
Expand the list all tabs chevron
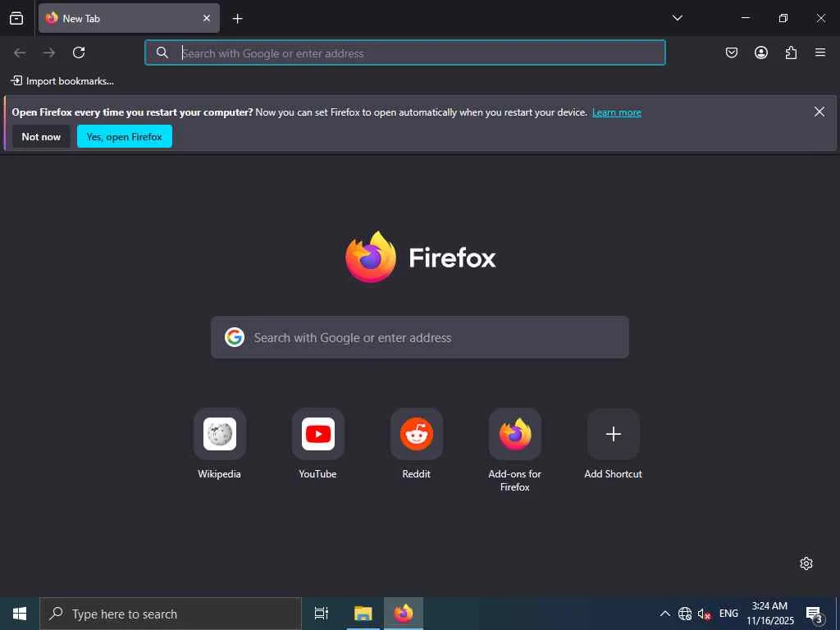click(x=677, y=18)
